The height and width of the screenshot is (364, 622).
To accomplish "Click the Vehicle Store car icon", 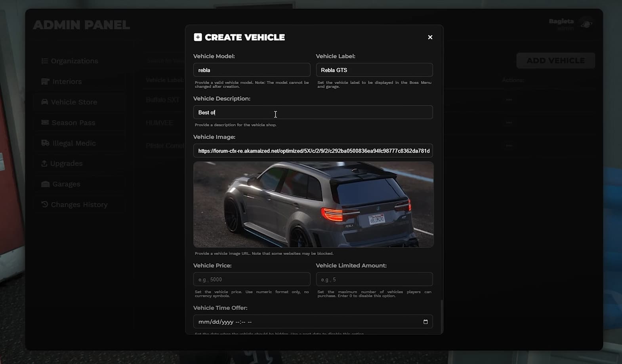I will pyautogui.click(x=45, y=102).
